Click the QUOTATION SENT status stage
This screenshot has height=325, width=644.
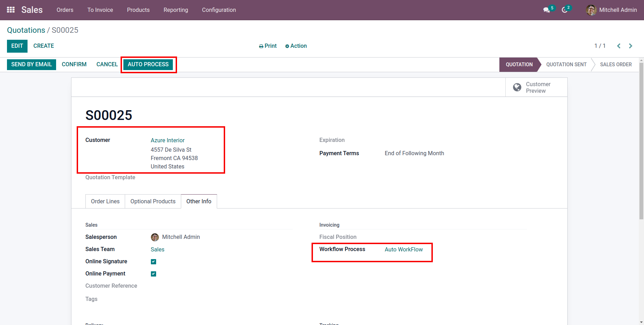pos(566,65)
